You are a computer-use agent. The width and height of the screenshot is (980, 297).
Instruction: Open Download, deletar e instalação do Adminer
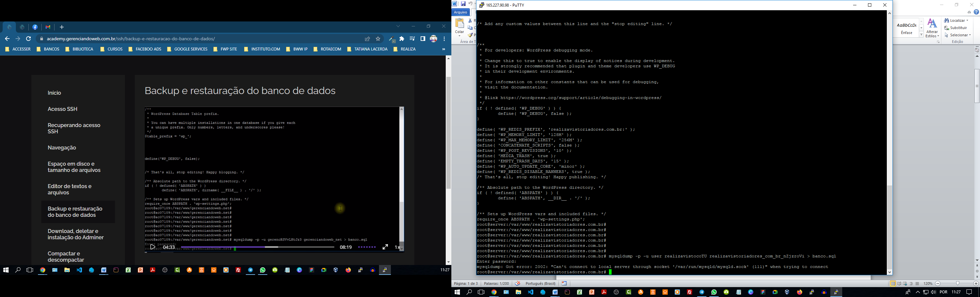[76, 234]
